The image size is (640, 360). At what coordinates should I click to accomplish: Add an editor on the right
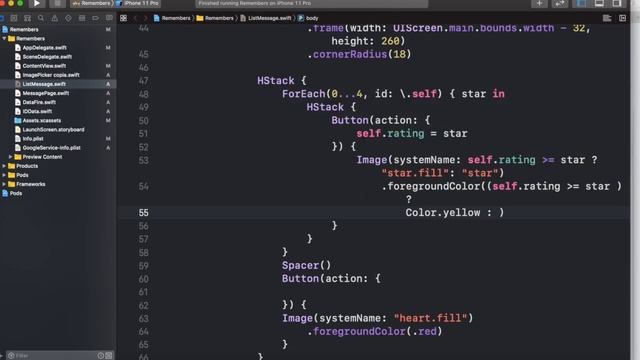[622, 18]
